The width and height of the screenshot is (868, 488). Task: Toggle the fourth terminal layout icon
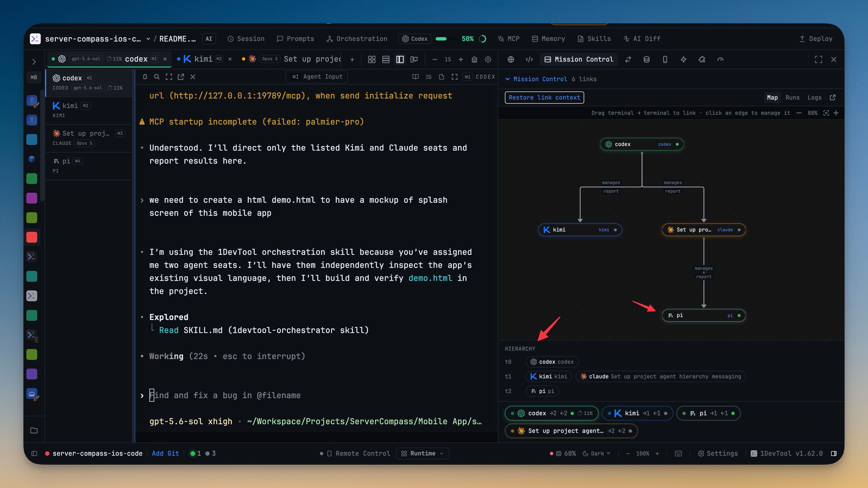tap(414, 60)
